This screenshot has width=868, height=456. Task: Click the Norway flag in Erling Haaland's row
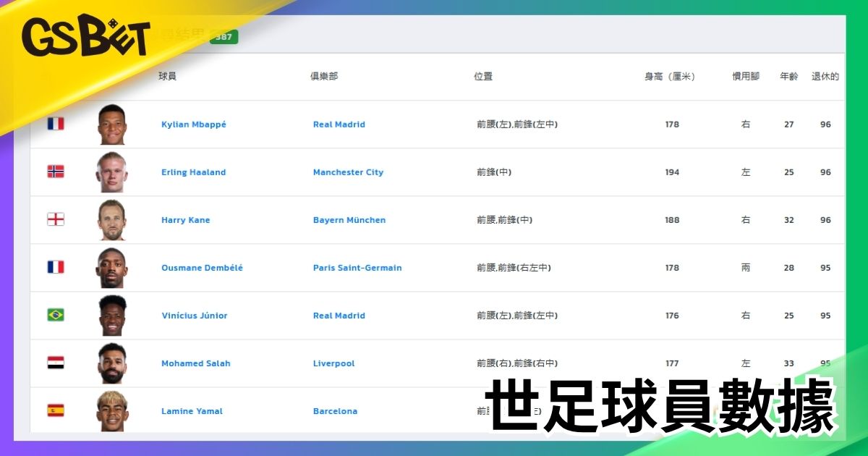tap(56, 172)
